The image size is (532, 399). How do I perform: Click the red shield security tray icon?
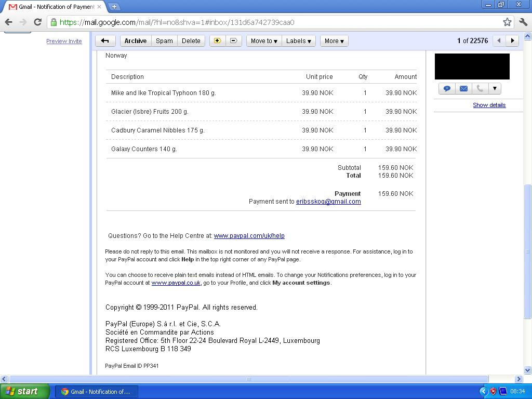click(493, 392)
